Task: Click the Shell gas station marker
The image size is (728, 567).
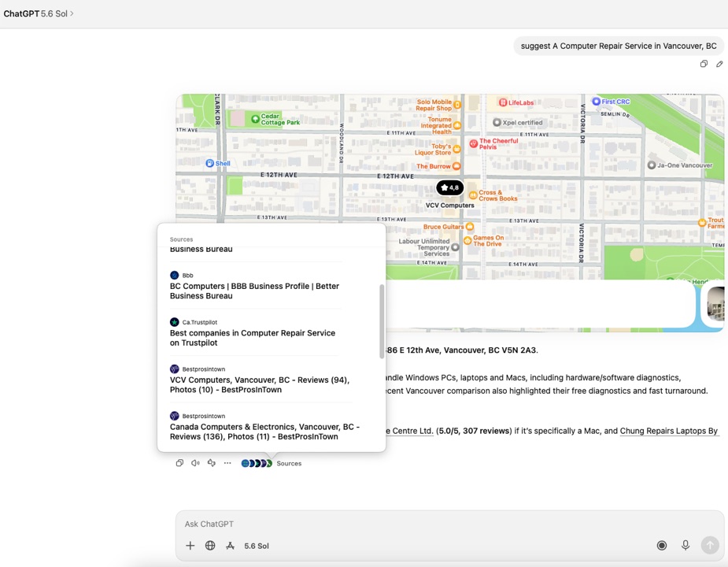Action: tap(210, 163)
